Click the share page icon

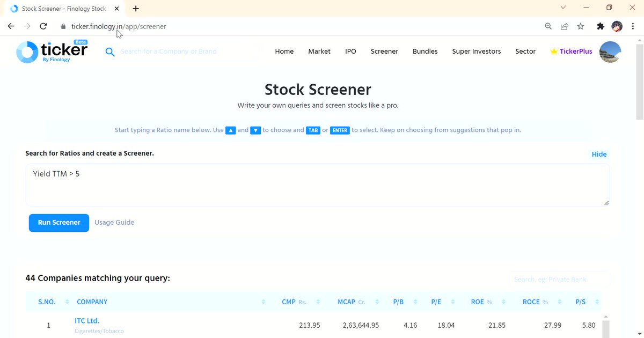coord(565,26)
